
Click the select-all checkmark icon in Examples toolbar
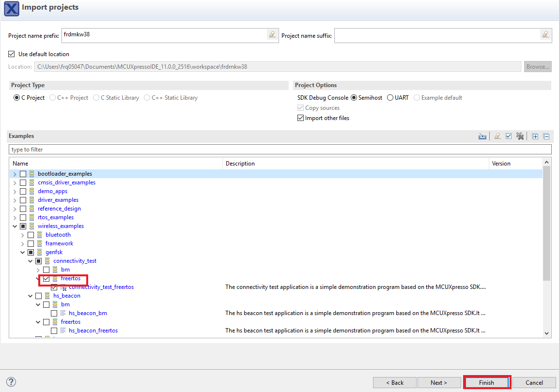pyautogui.click(x=509, y=136)
